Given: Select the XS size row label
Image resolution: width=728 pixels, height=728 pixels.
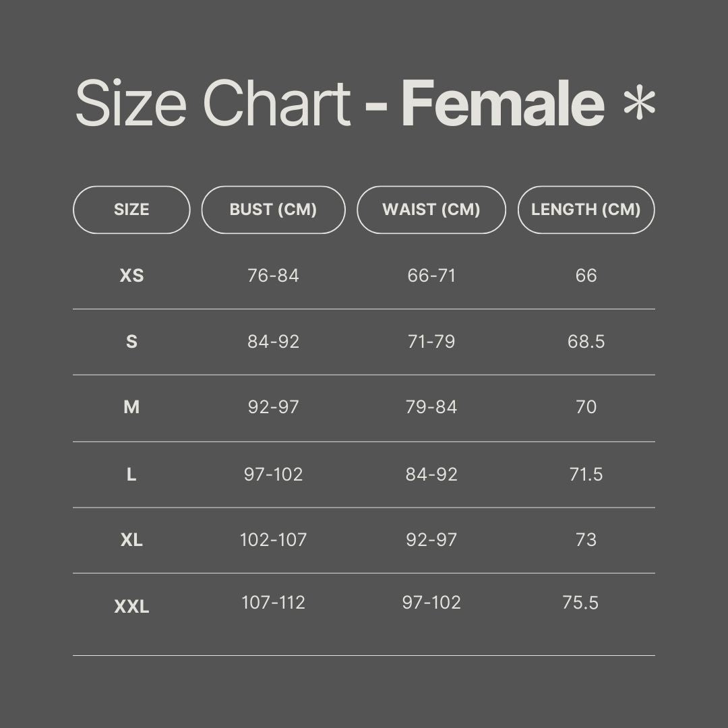Looking at the screenshot, I should 131,276.
